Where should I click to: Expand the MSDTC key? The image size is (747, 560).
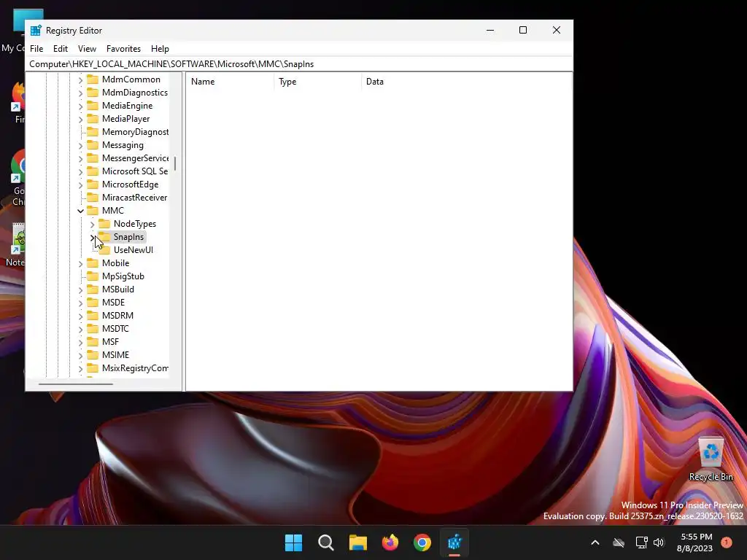tap(80, 329)
